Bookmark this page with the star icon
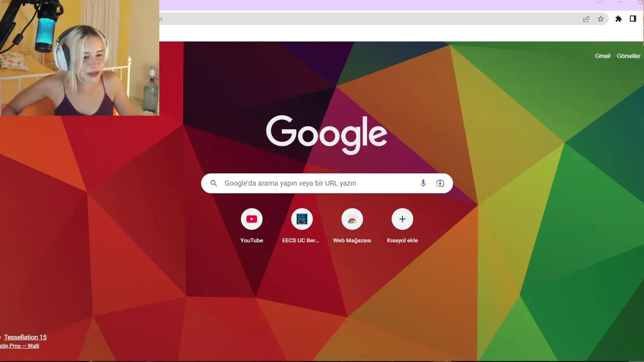This screenshot has height=362, width=644. [601, 19]
